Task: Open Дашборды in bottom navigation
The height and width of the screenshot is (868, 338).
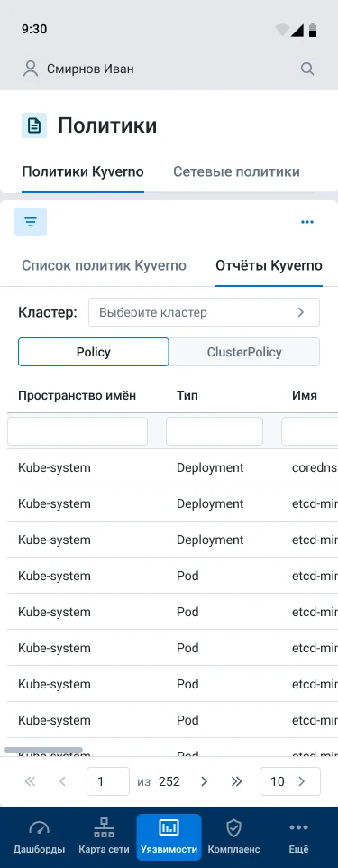Action: [40, 836]
